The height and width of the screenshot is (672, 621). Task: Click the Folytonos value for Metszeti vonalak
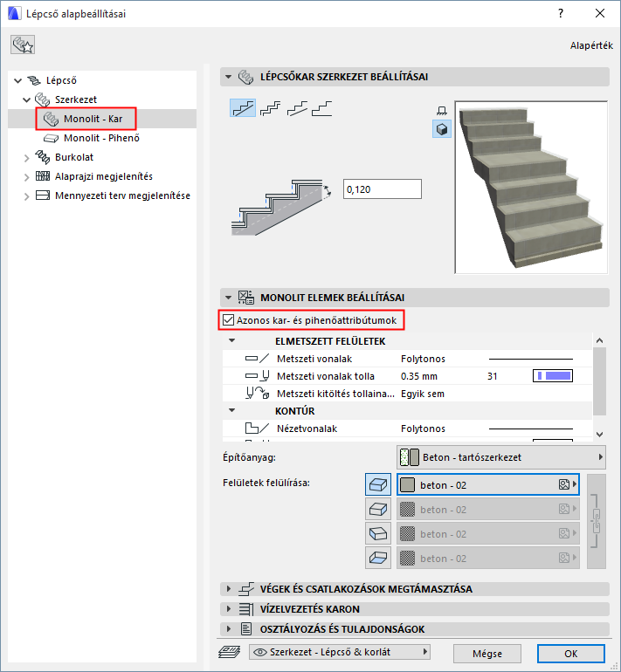click(423, 359)
